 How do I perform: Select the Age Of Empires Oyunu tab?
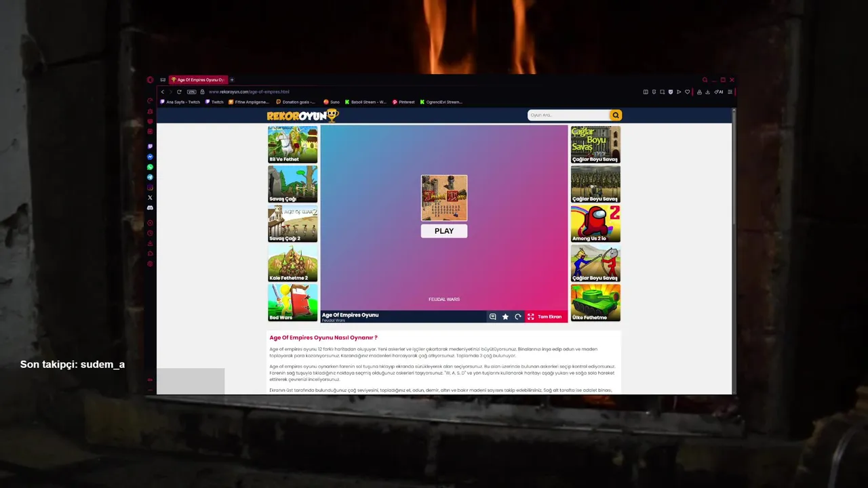[x=199, y=80]
